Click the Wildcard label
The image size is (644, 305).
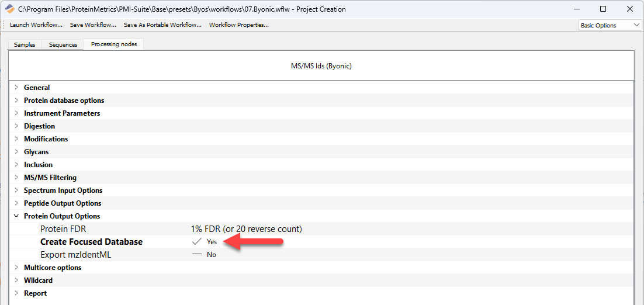[x=38, y=280]
